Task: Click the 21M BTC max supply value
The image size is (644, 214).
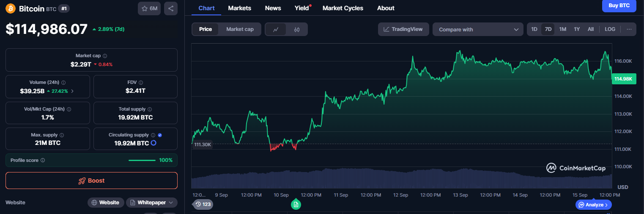Action: click(48, 143)
